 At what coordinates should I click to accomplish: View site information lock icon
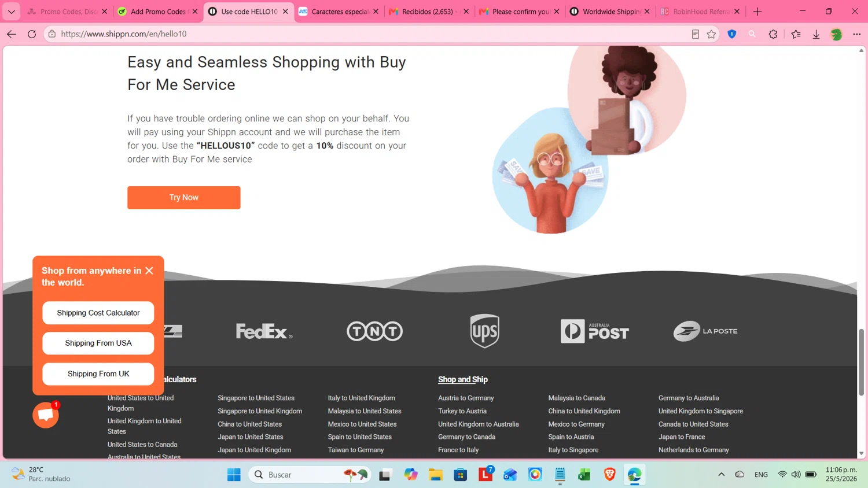52,34
